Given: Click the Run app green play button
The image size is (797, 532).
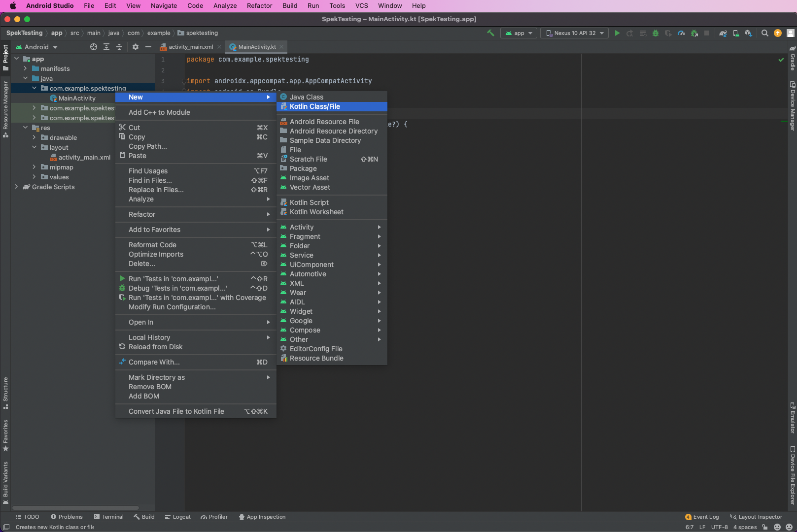Looking at the screenshot, I should tap(617, 33).
